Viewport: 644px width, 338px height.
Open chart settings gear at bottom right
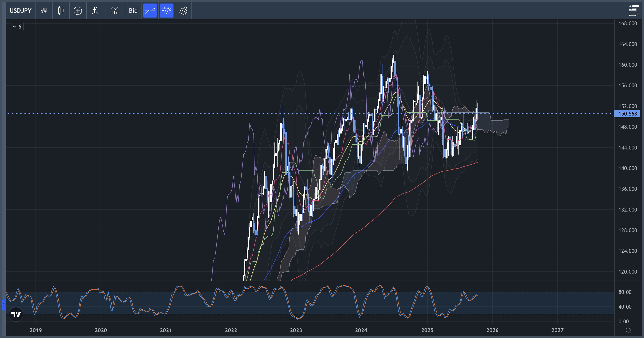pos(628,330)
